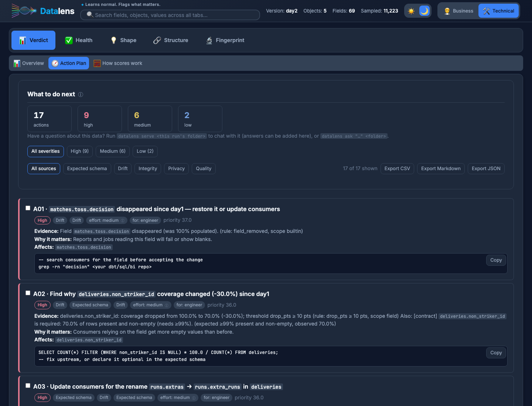Filter actions by High (9) severity
The height and width of the screenshot is (406, 532).
[80, 151]
